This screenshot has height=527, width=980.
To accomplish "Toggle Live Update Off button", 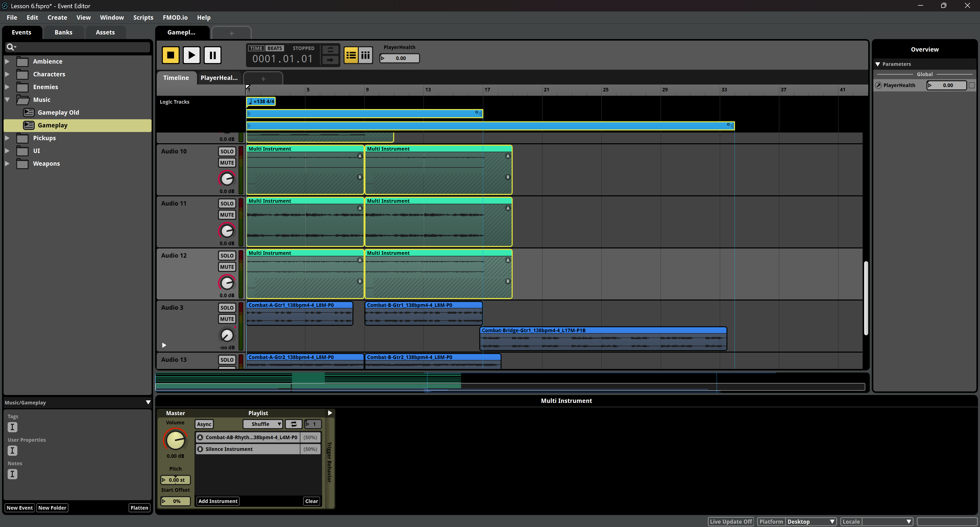I will pyautogui.click(x=730, y=521).
